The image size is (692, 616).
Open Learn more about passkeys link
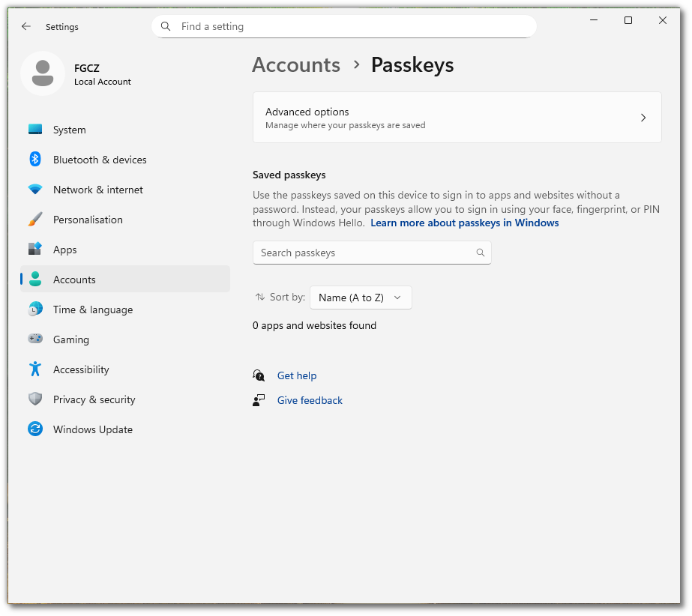click(x=464, y=223)
